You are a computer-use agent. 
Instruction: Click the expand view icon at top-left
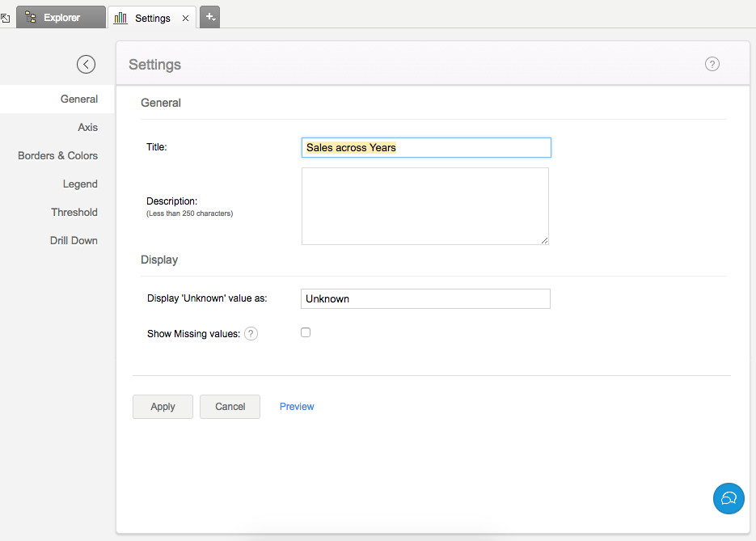pos(5,18)
